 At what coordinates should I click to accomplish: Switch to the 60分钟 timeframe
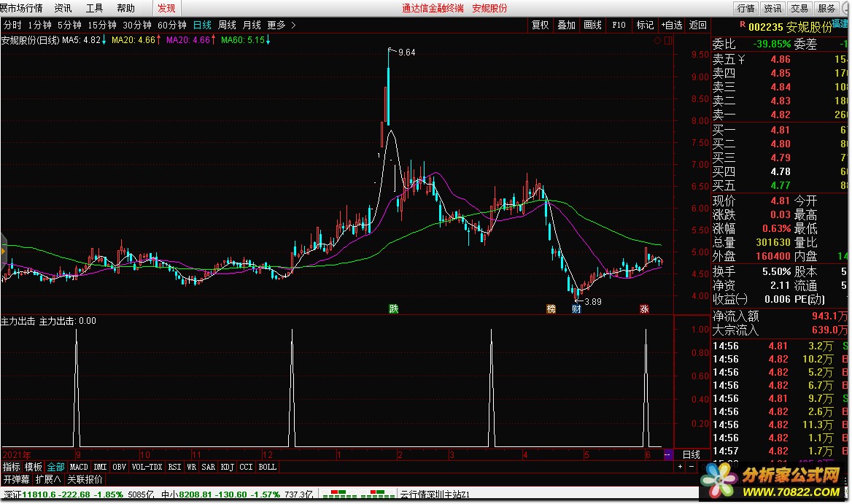(172, 25)
